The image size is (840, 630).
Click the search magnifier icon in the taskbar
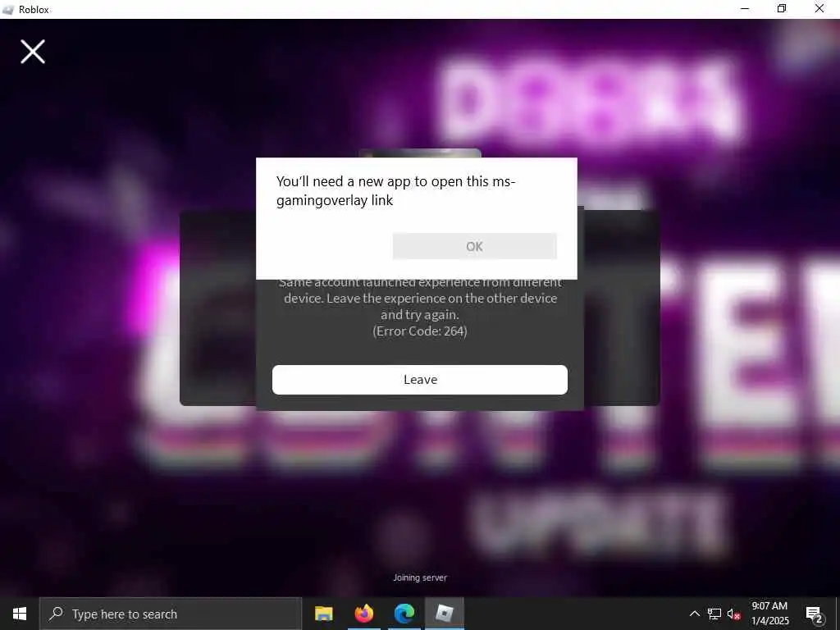tap(56, 614)
